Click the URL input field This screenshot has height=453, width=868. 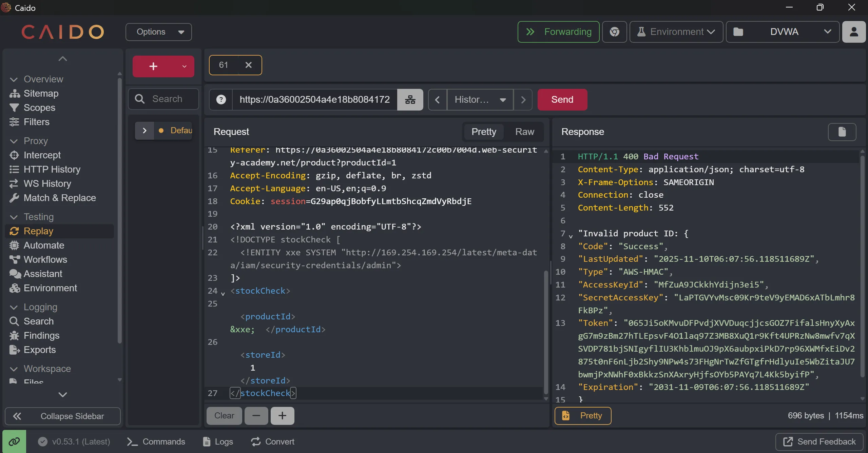pyautogui.click(x=314, y=100)
